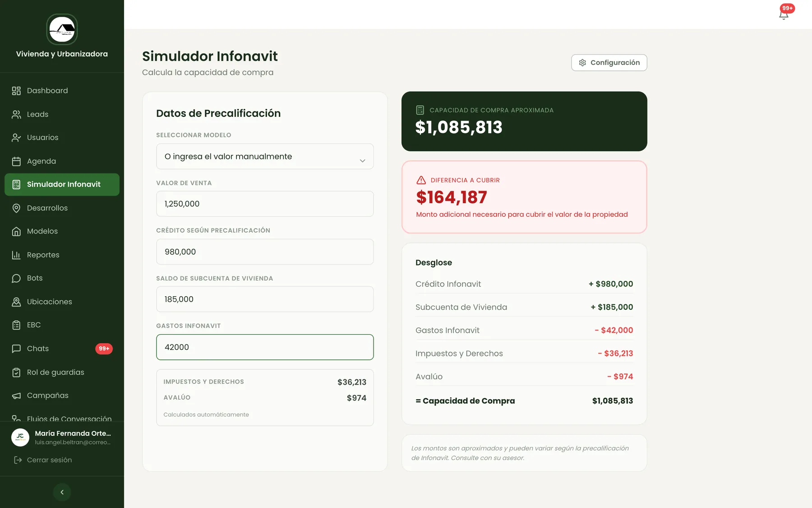Open the Desarrollos section
The height and width of the screenshot is (508, 812).
click(62, 208)
